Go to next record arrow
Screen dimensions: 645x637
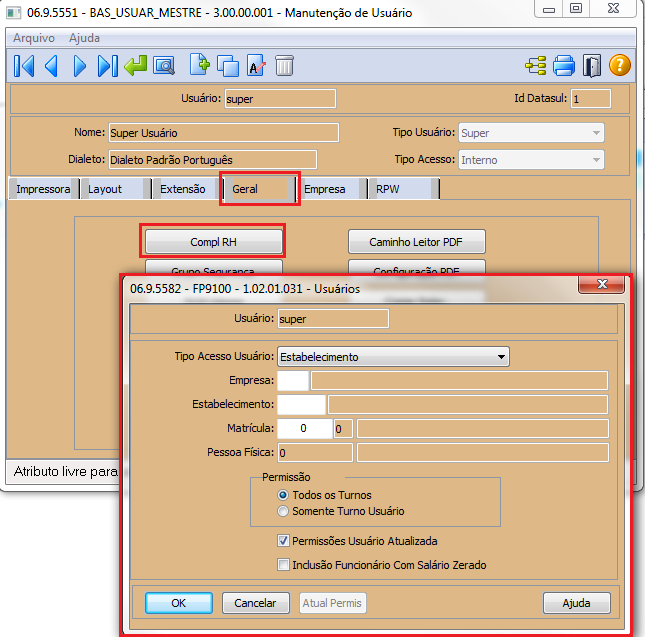pyautogui.click(x=79, y=66)
